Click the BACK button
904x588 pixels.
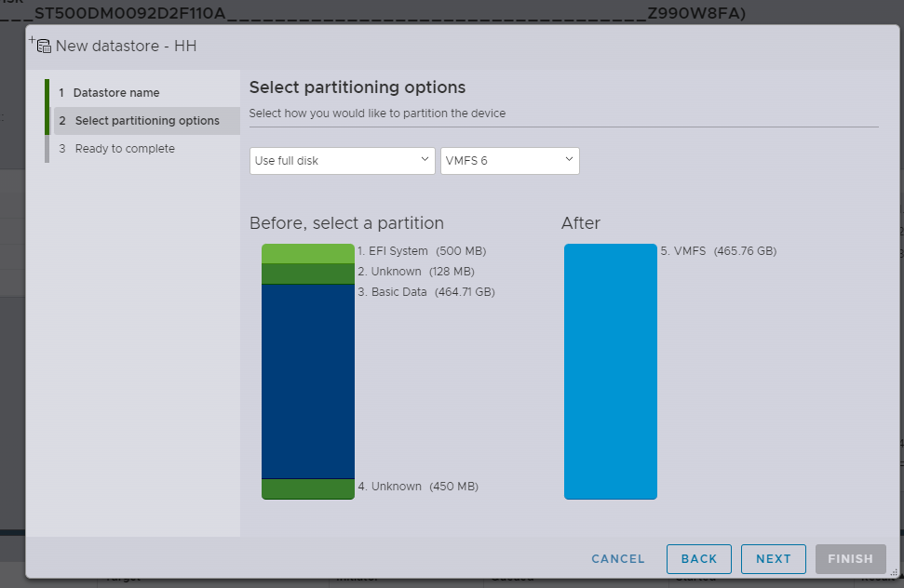[x=699, y=558]
